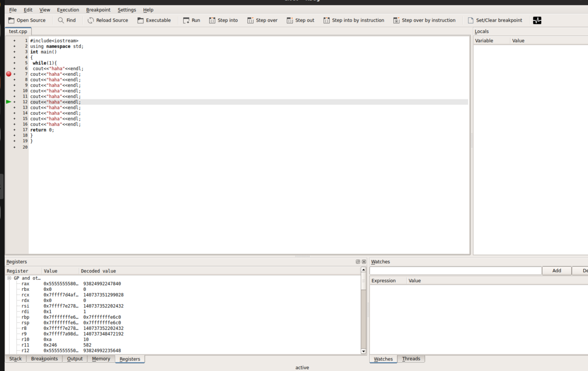Image resolution: width=588 pixels, height=371 pixels.
Task: Select the r10 register row
Action: pyautogui.click(x=183, y=340)
